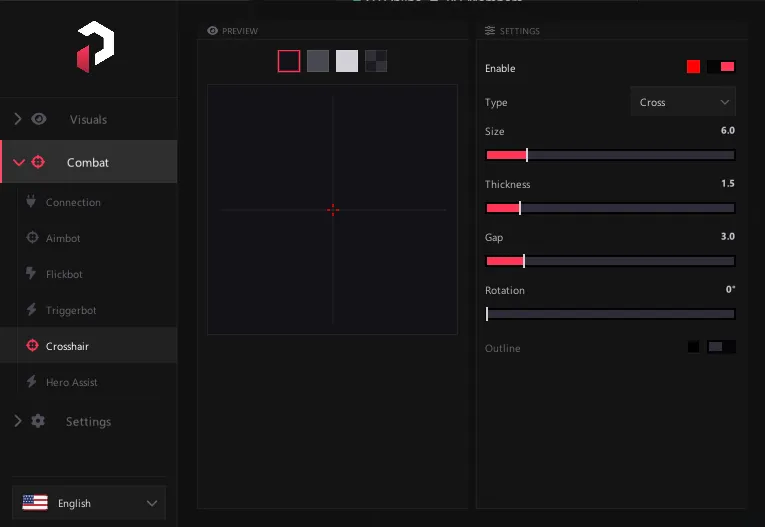Click the Gap slider track
765x527 pixels.
click(x=610, y=261)
